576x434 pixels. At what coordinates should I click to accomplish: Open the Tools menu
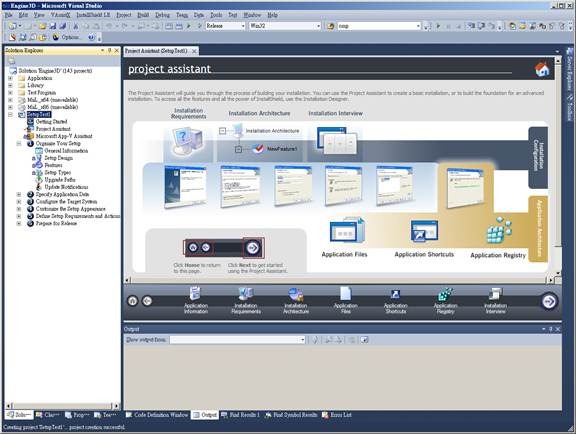pos(216,15)
